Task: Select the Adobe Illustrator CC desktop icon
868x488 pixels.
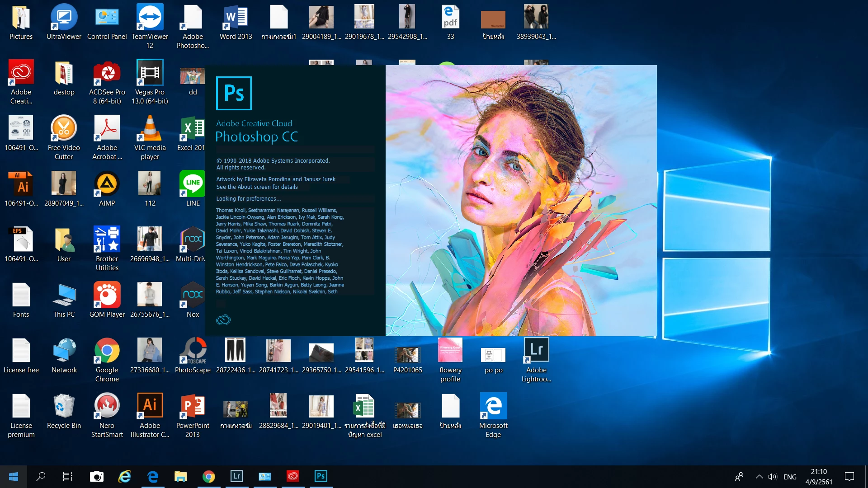Action: (150, 406)
